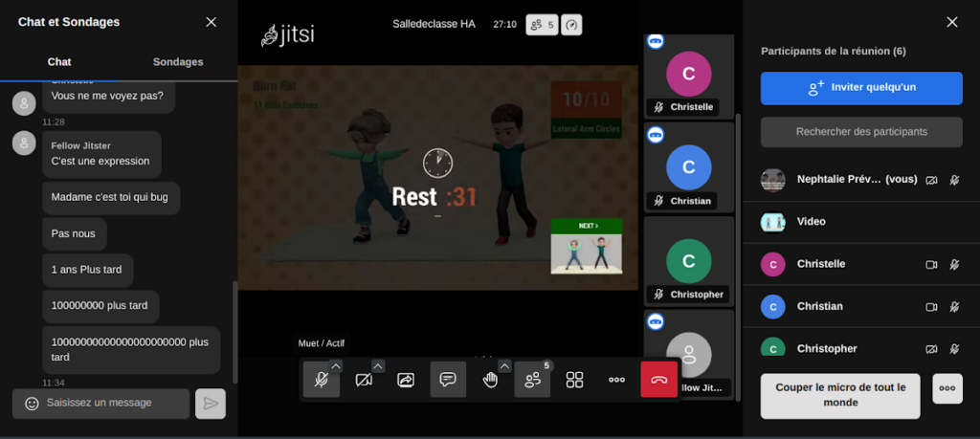
Task: Select Christopher row in participants list
Action: pyautogui.click(x=861, y=342)
